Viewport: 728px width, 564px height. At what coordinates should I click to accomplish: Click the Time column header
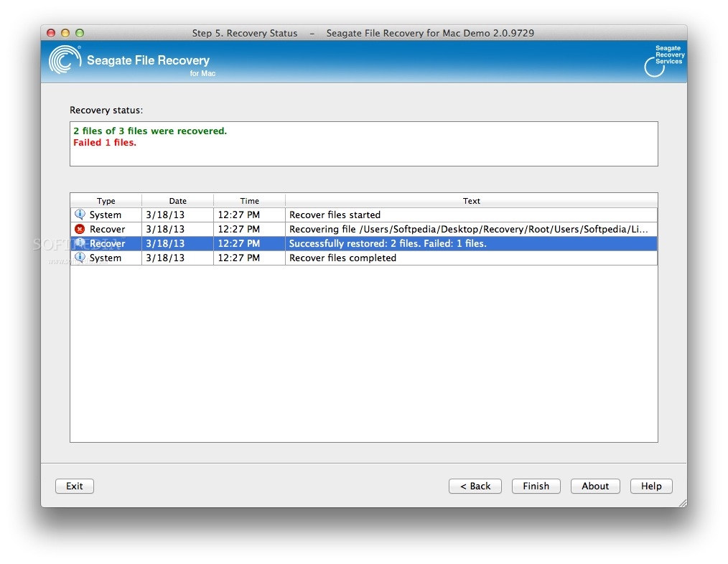(x=248, y=201)
